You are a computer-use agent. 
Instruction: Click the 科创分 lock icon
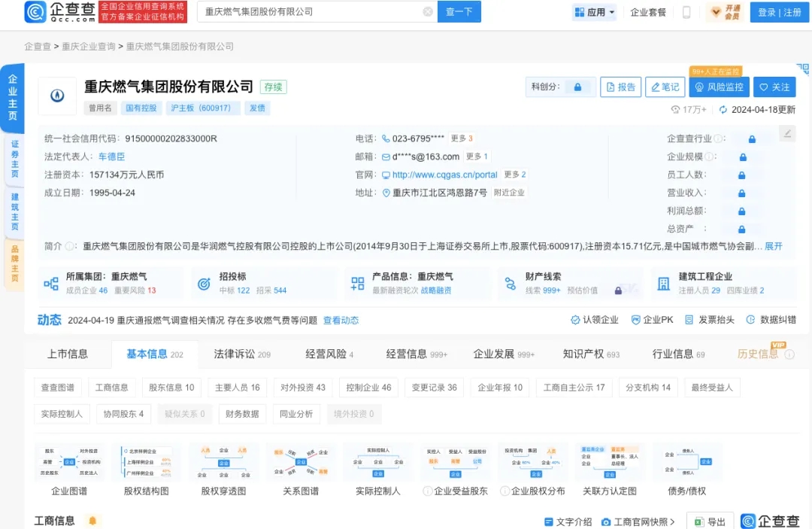click(577, 87)
